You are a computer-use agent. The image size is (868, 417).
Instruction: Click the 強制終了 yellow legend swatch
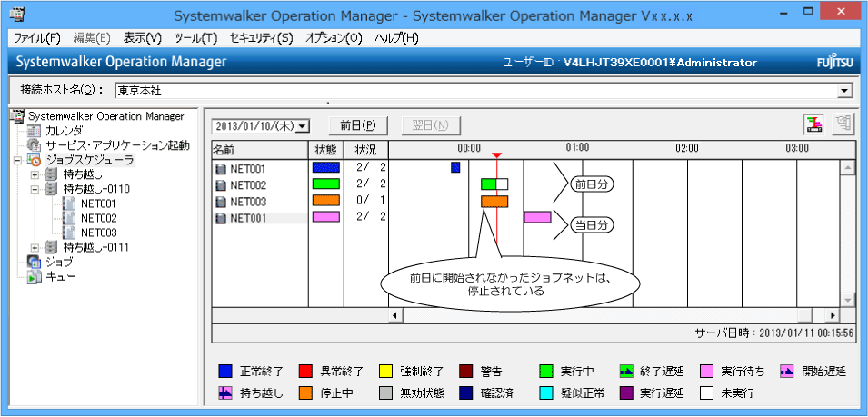pos(385,371)
